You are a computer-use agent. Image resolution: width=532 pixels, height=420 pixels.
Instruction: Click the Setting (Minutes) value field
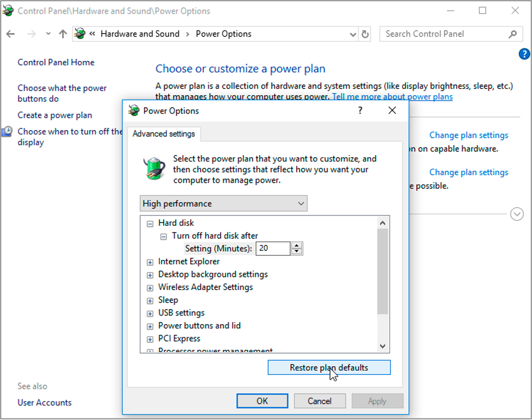273,249
